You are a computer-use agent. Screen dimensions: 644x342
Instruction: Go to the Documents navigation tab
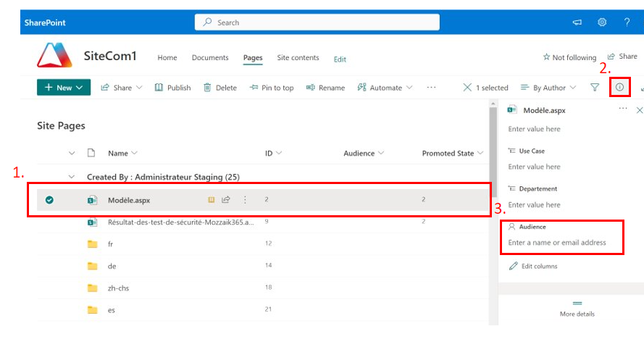(210, 57)
